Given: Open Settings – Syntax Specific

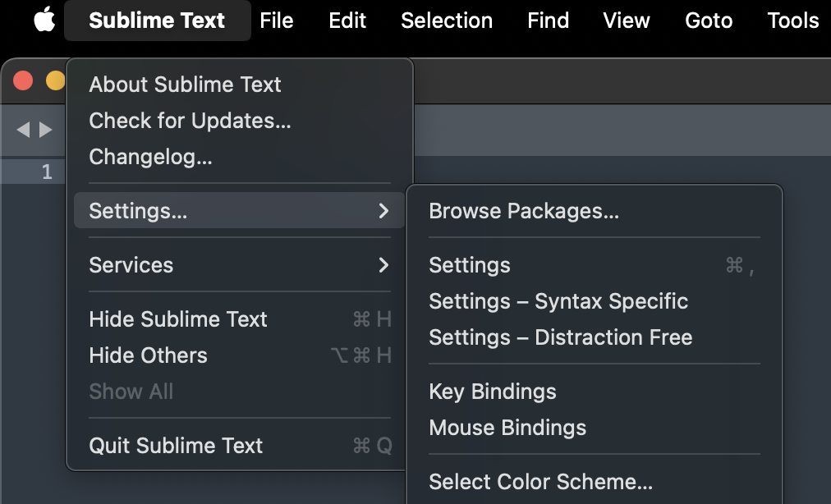Looking at the screenshot, I should [x=558, y=301].
